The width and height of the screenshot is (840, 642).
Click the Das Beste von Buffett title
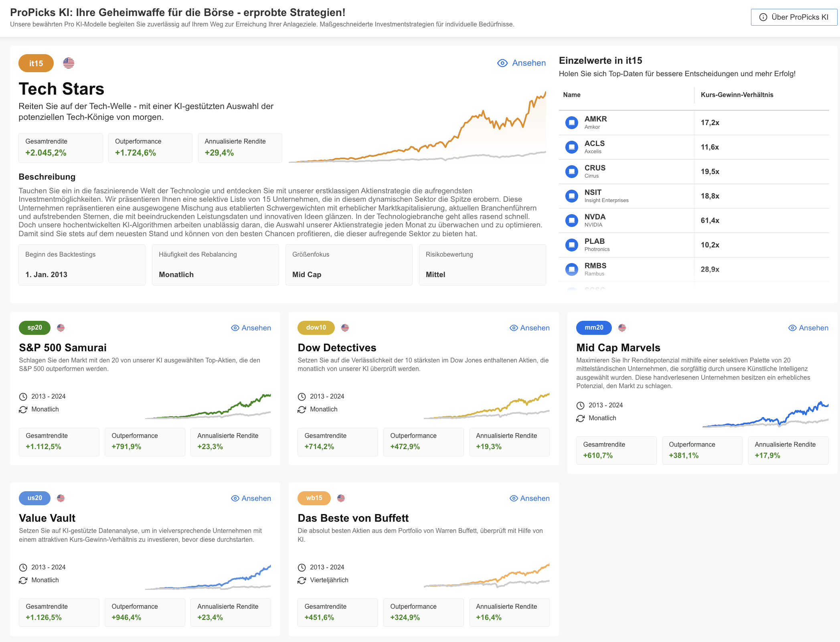point(353,518)
